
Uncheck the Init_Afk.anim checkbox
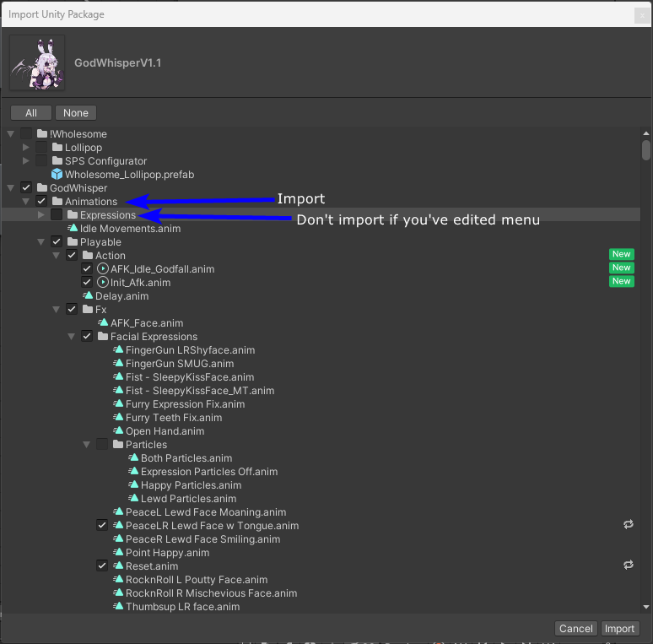(x=87, y=282)
